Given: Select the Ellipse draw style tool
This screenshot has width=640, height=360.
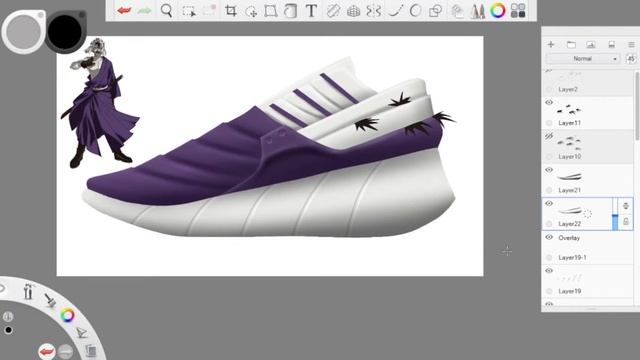Looking at the screenshot, I should click(x=415, y=11).
